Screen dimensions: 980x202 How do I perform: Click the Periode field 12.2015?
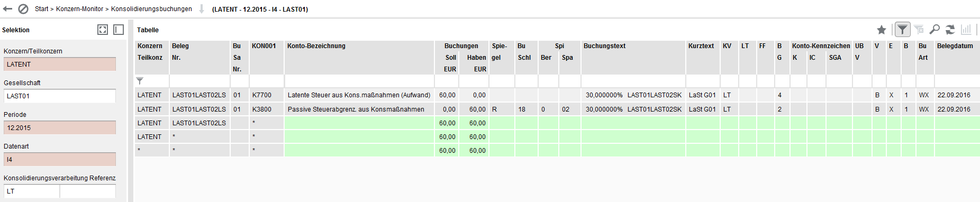60,128
